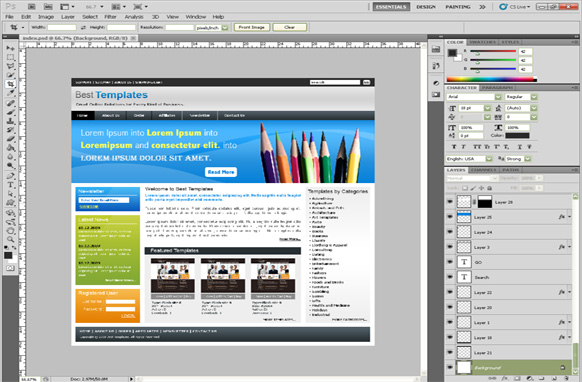
Task: Select the Clone Stamp tool
Action: coord(10,121)
